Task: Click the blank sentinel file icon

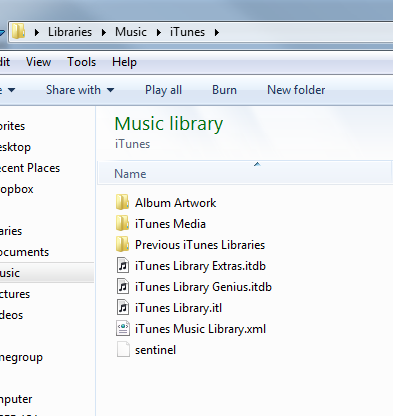Action: [123, 350]
